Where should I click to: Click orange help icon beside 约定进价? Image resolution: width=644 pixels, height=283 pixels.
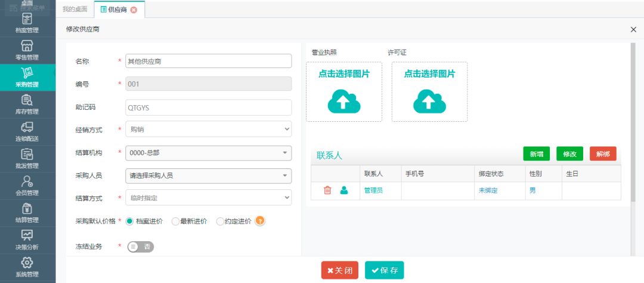(x=260, y=221)
